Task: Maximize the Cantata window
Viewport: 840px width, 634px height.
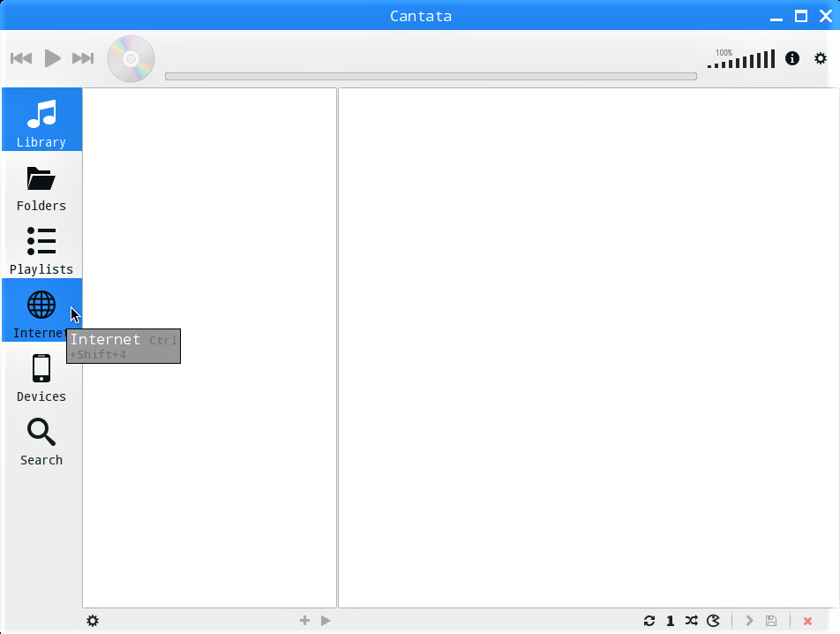Action: (801, 16)
